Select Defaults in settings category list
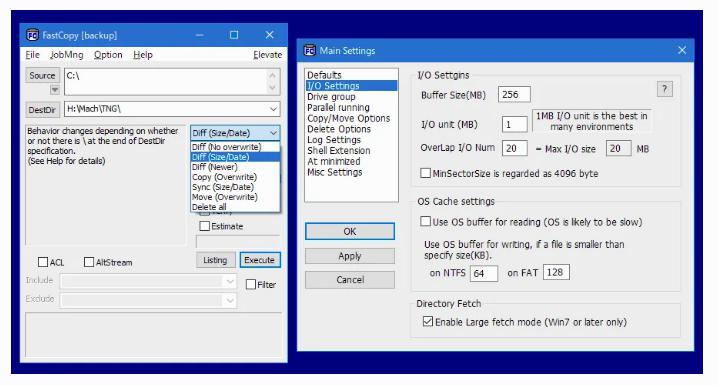718x385 pixels. 351,75
